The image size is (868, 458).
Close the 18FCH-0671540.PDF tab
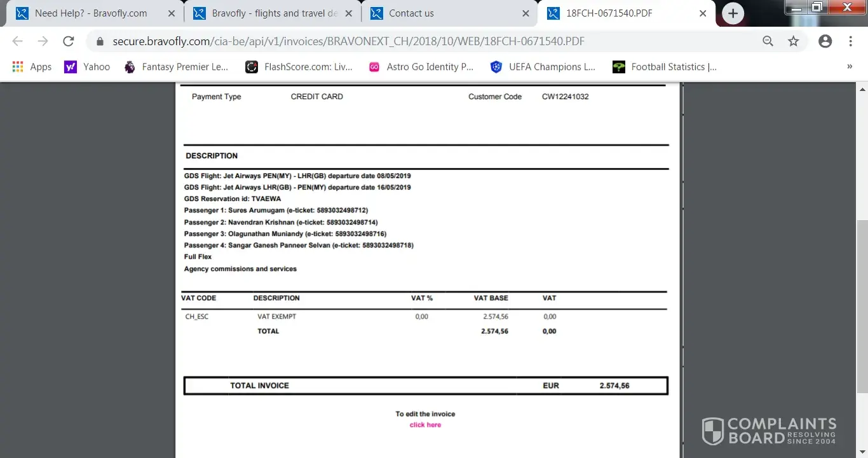pos(702,13)
